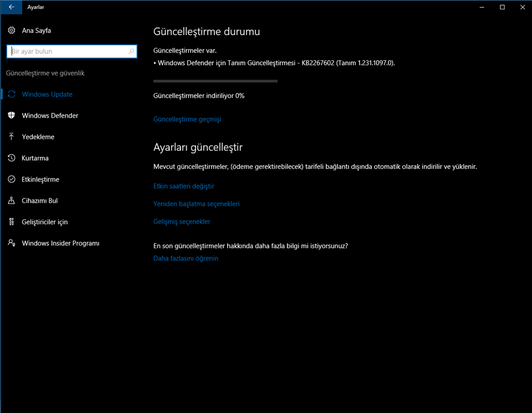
Task: Click the Yedekleme upload arrow icon
Action: (11, 137)
